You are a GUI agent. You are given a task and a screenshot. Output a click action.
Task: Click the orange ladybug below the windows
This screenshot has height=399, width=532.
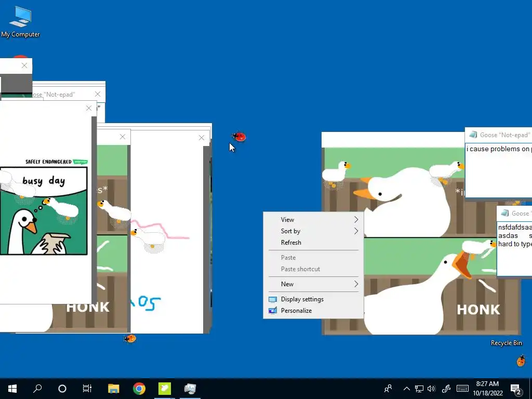tap(130, 338)
